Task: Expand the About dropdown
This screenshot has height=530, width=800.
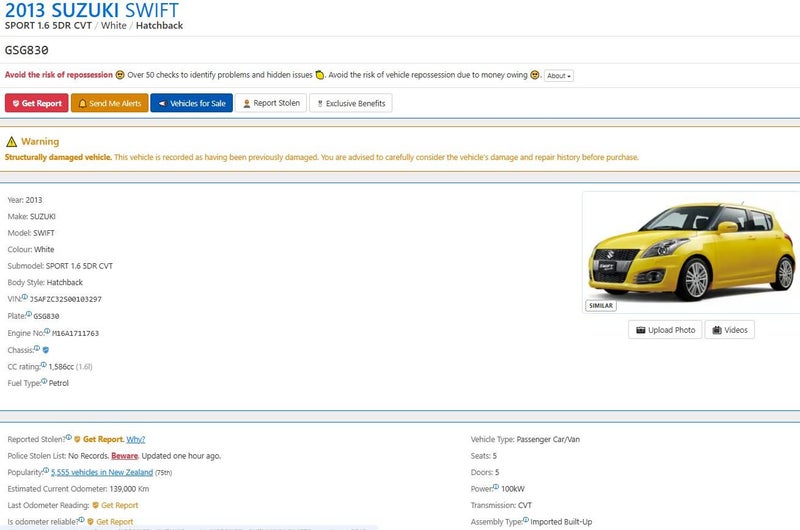Action: click(558, 76)
